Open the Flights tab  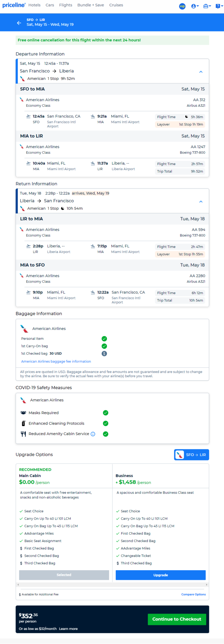[66, 5]
